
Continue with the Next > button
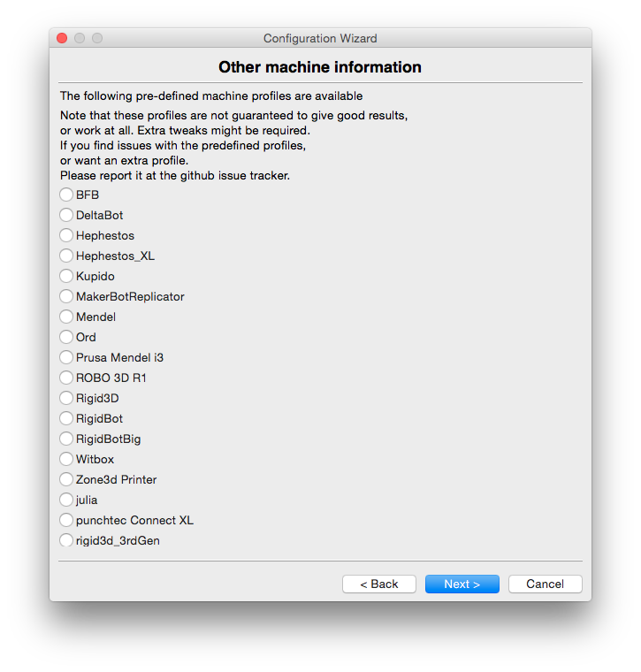[x=462, y=584]
